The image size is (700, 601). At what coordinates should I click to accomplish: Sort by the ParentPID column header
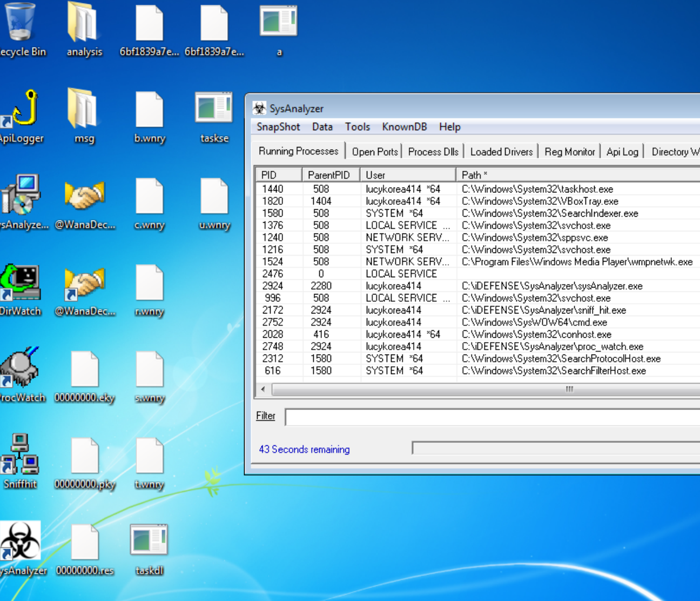[x=331, y=175]
